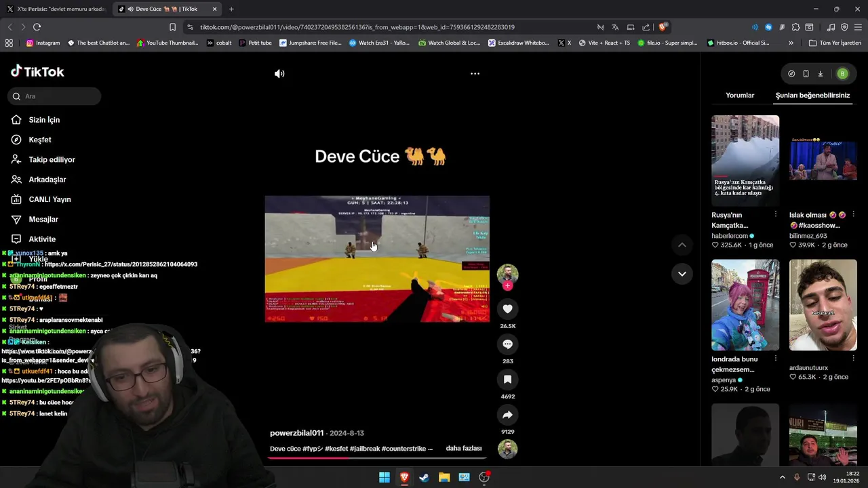Open the music note media control
This screenshot has height=488, width=868.
click(831, 27)
